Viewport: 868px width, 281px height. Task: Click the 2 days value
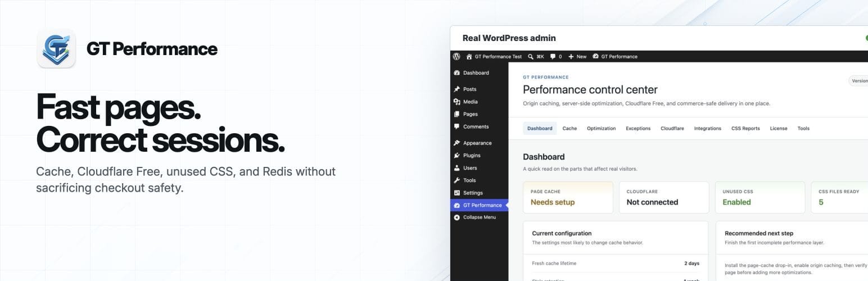point(691,263)
